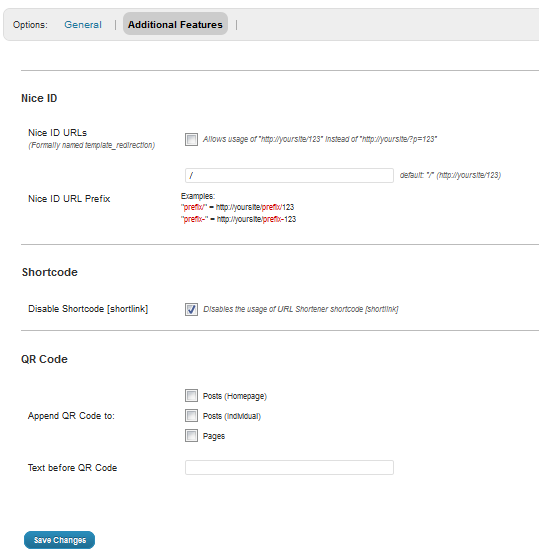Click the 'Options:' label in tab bar
The width and height of the screenshot is (539, 552).
point(30,25)
